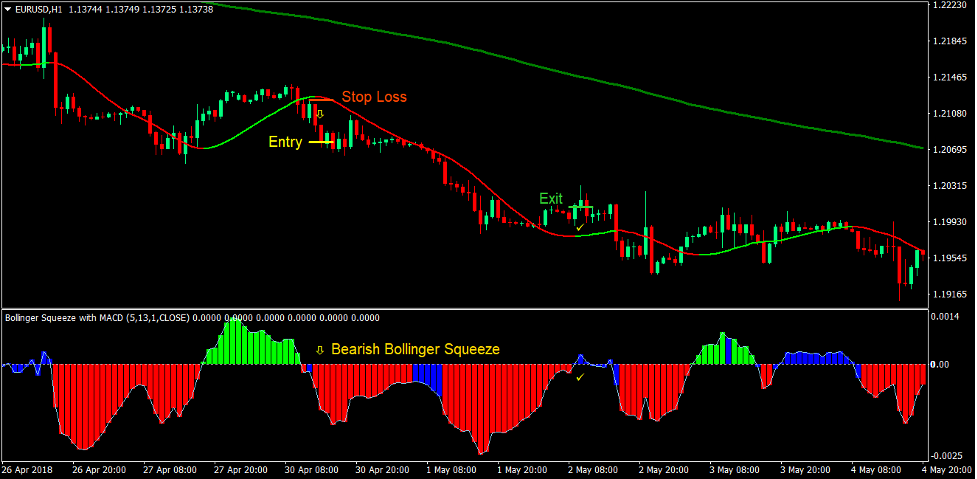Click the 0.0014 indicator scale value
This screenshot has height=479, width=977.
[x=946, y=317]
